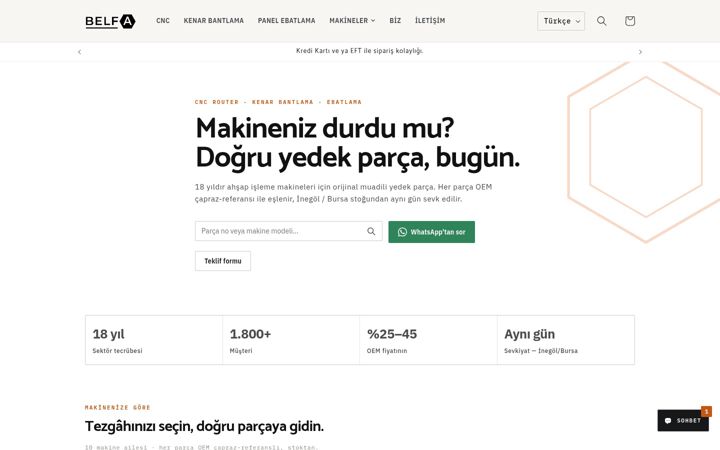Open the Türkçe language selector
The image size is (720, 450).
(561, 21)
